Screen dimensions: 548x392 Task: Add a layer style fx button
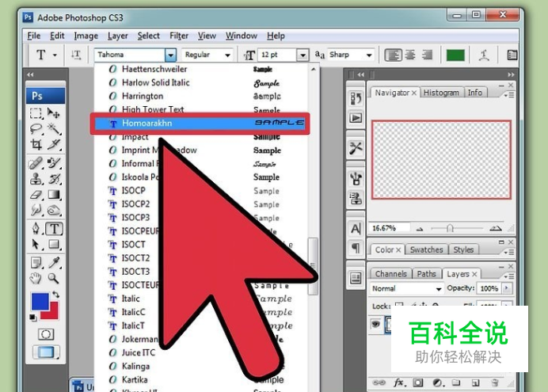click(399, 382)
